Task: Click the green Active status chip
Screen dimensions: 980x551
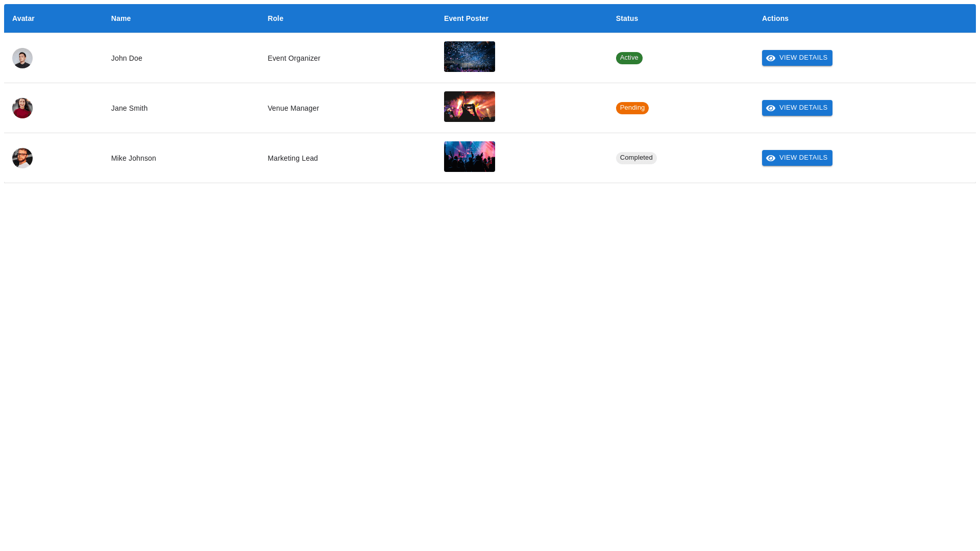Action: [629, 58]
